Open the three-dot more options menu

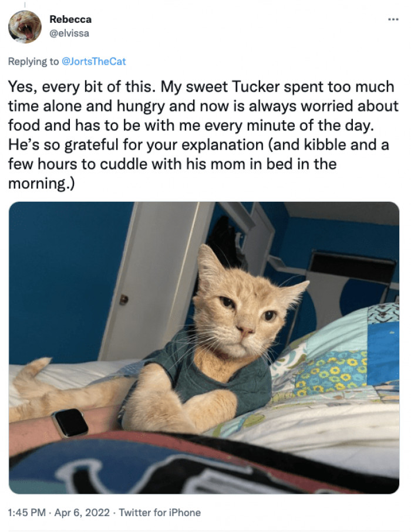[x=393, y=20]
